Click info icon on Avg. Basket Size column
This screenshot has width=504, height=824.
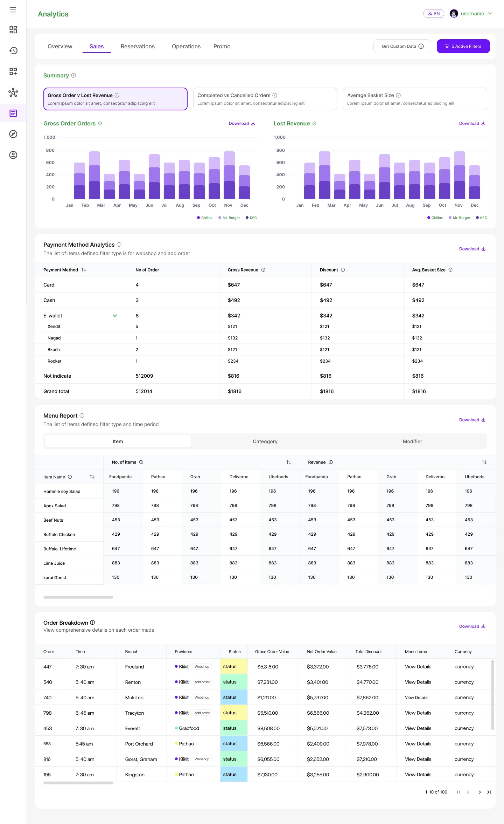(450, 270)
